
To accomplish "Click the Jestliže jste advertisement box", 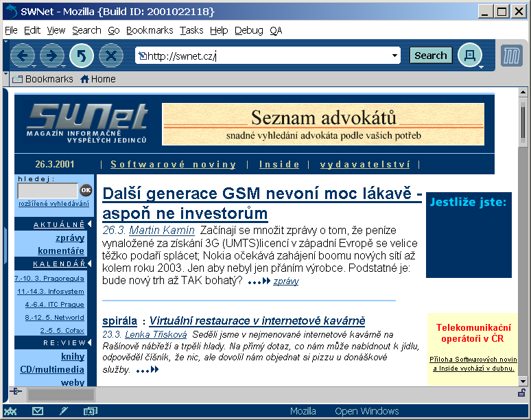I will pyautogui.click(x=469, y=235).
